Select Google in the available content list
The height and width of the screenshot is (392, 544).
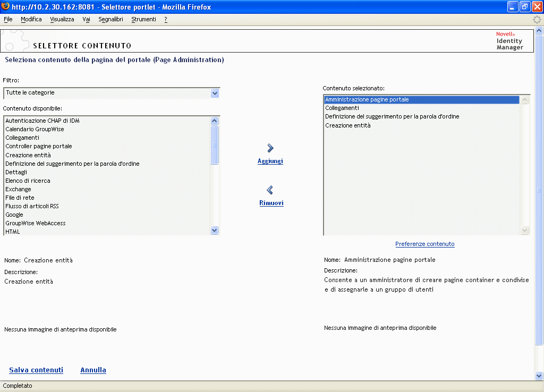(x=14, y=215)
